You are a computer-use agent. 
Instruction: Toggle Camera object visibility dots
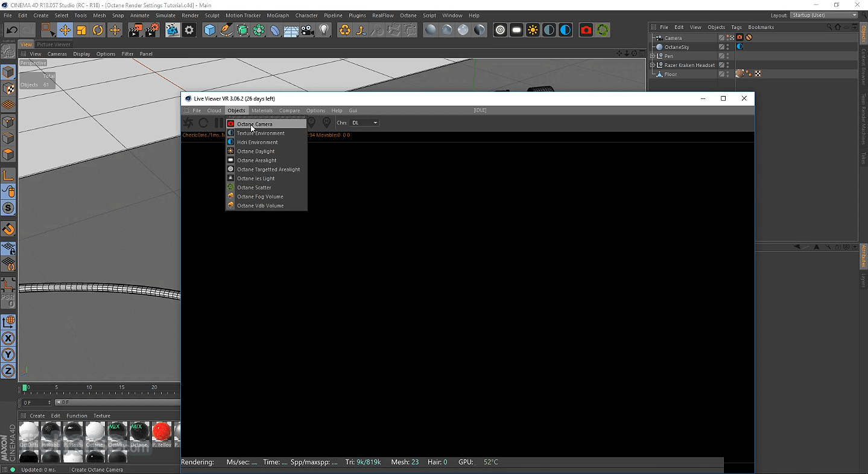coord(727,37)
